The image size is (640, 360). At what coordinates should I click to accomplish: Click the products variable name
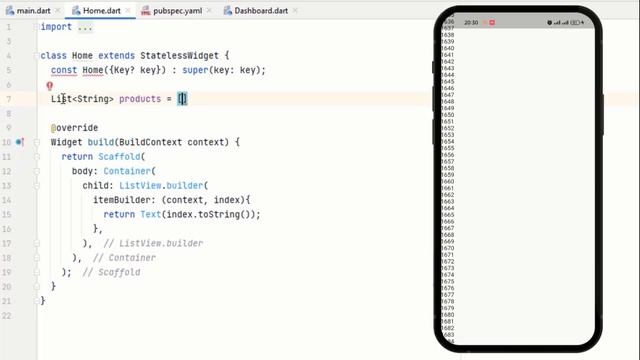[x=140, y=99]
